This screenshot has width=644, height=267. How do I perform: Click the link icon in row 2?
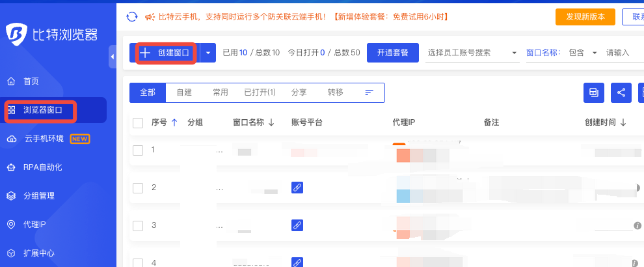coord(297,188)
